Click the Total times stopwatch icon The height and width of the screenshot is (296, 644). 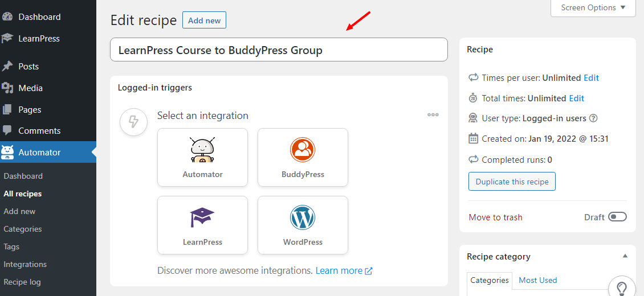[473, 98]
